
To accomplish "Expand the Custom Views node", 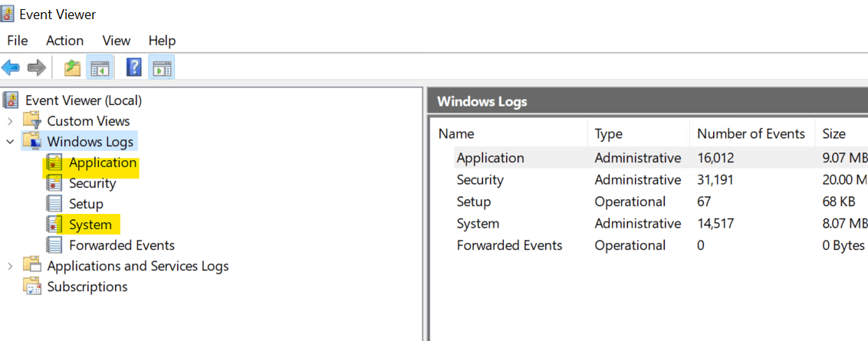I will [10, 121].
